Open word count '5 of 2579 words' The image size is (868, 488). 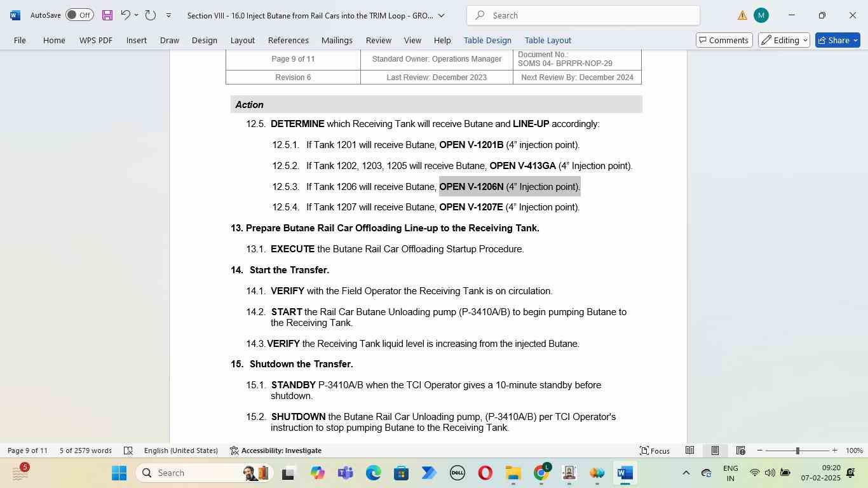(86, 451)
